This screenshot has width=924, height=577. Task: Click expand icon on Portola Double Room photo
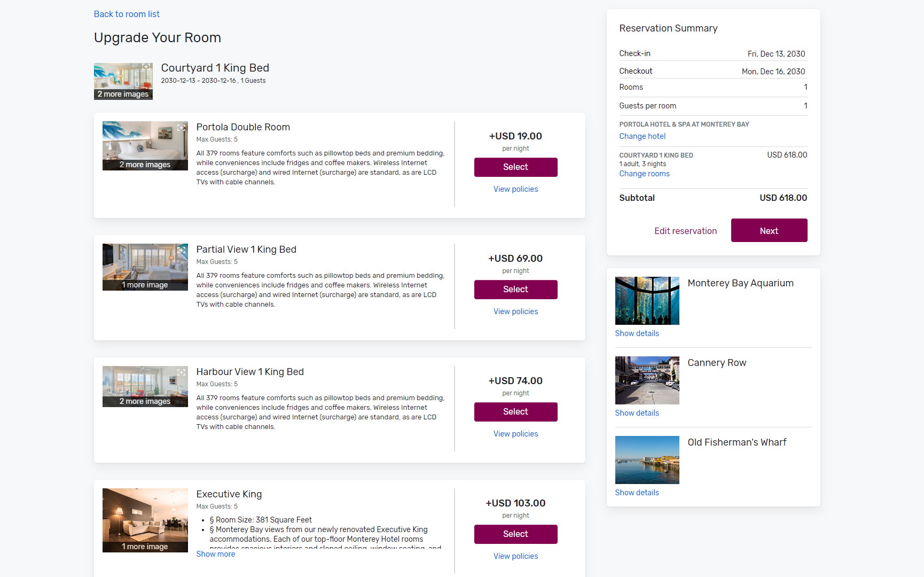pyautogui.click(x=182, y=128)
